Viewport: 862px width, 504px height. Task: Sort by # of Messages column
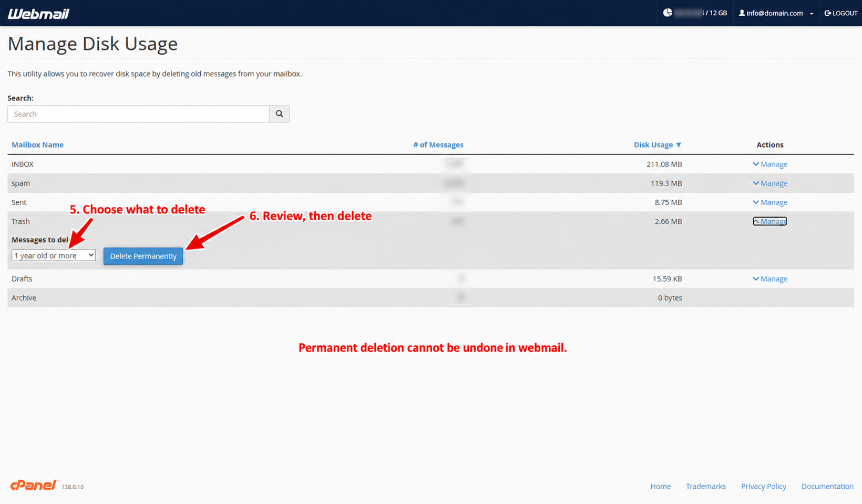pyautogui.click(x=438, y=145)
